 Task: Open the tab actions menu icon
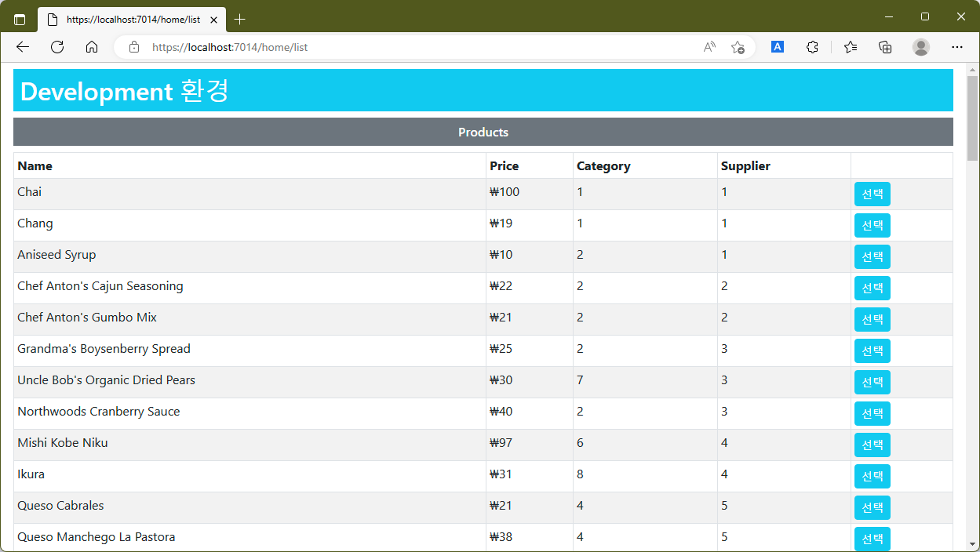[20, 20]
